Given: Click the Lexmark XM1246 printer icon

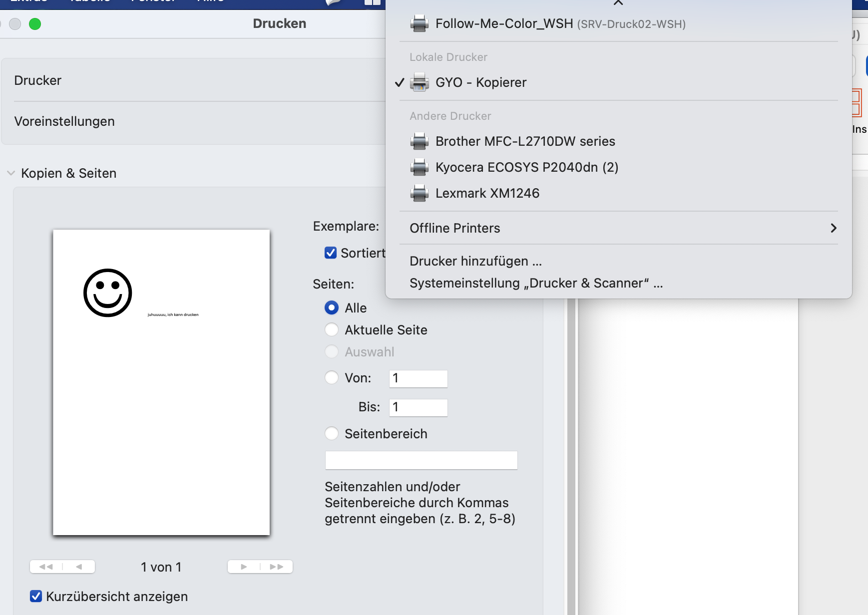Looking at the screenshot, I should [x=419, y=193].
